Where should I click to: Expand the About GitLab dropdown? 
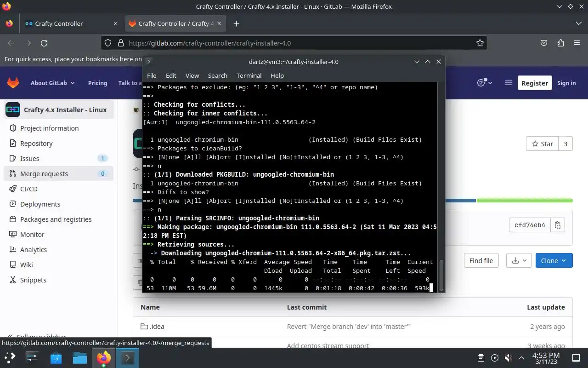53,83
